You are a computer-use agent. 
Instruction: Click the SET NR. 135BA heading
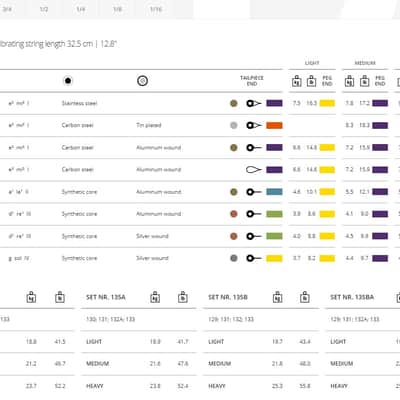click(352, 297)
